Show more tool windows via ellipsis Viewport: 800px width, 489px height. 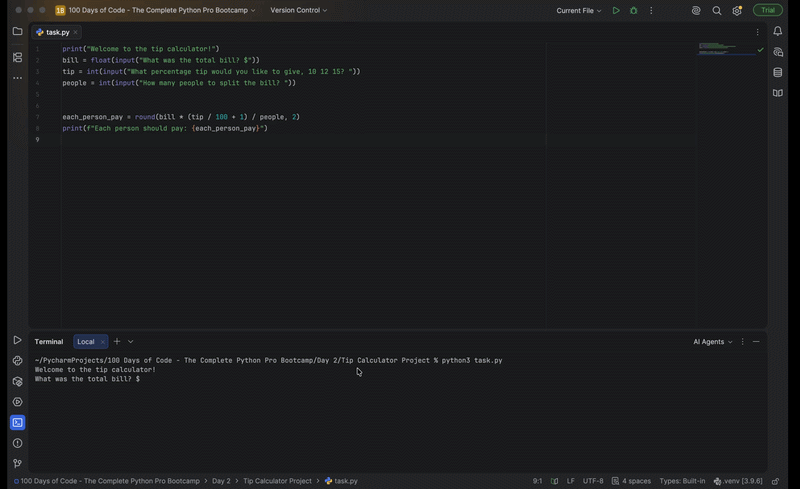tap(17, 78)
